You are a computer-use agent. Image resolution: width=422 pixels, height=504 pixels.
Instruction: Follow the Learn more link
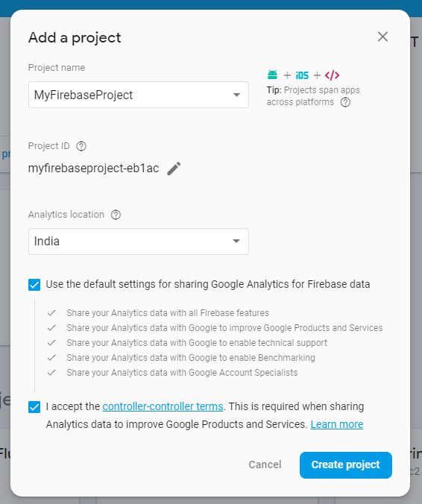coord(337,425)
